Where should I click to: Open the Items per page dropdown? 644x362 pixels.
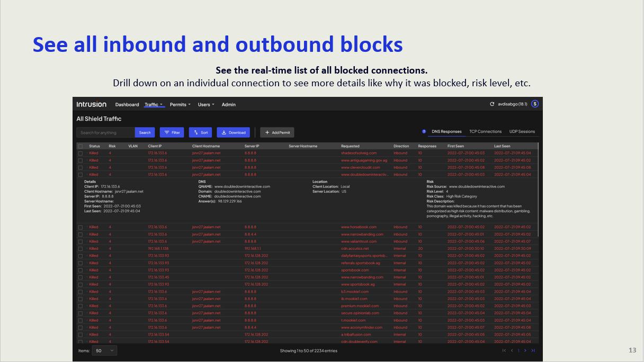[x=105, y=350]
